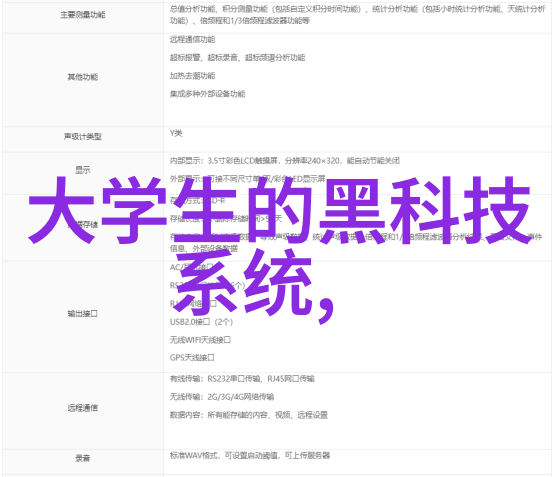Select the 其他功能 row label
The height and width of the screenshot is (477, 554).
tap(83, 77)
